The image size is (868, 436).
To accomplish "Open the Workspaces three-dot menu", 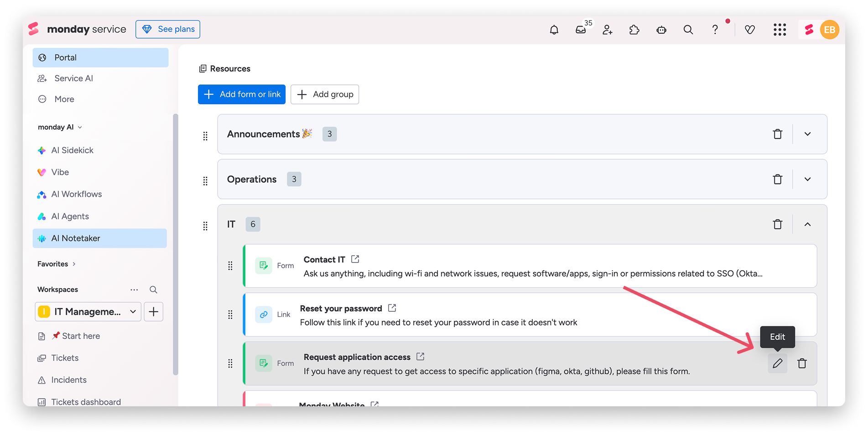I will 134,289.
